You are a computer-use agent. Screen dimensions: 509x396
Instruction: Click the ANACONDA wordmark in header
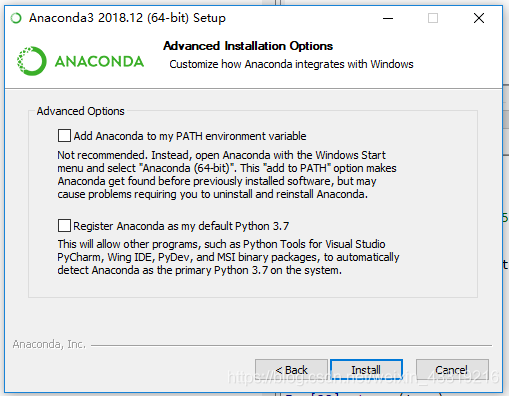tap(99, 62)
